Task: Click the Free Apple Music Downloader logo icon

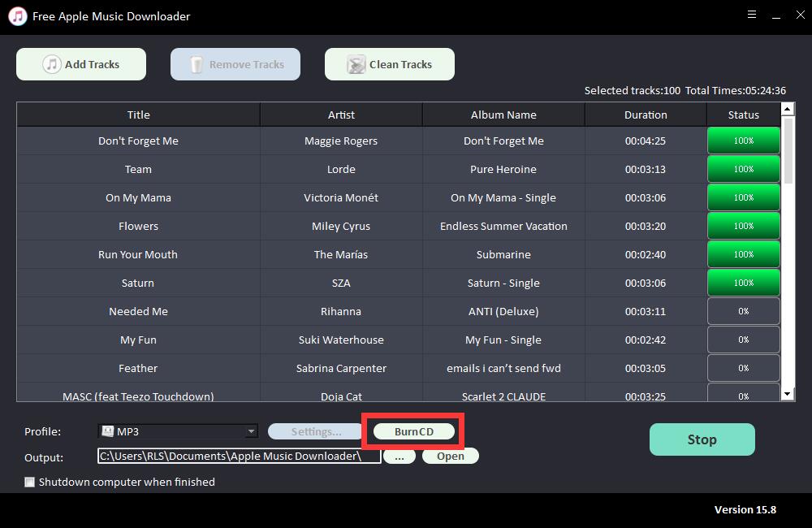Action: 18,16
